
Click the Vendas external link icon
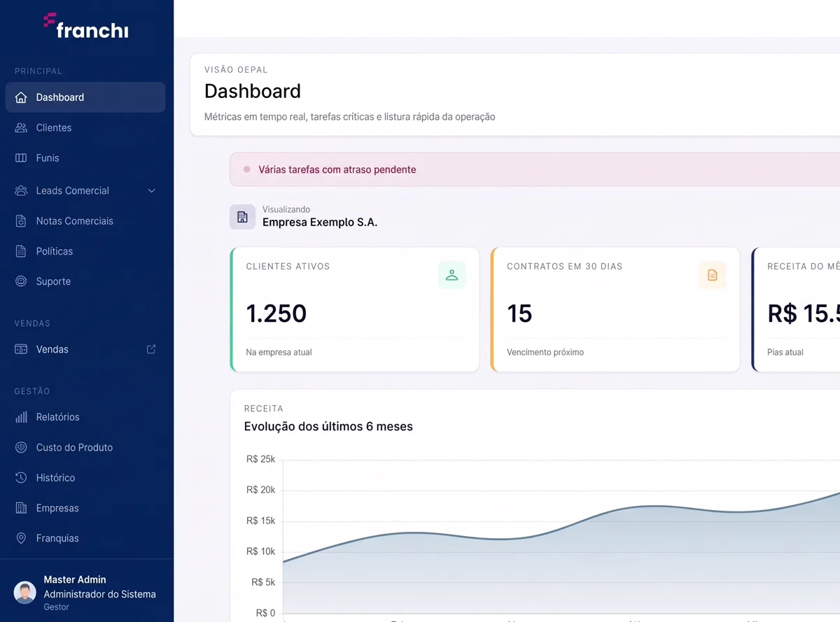[x=151, y=349]
